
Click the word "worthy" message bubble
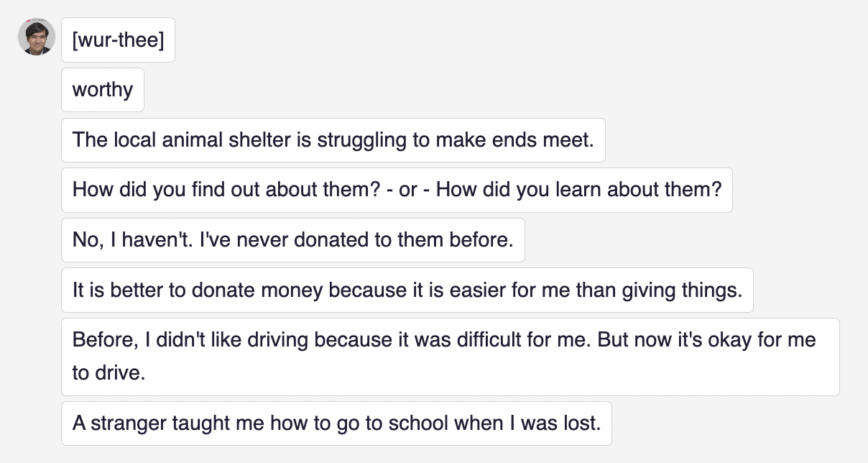click(103, 90)
